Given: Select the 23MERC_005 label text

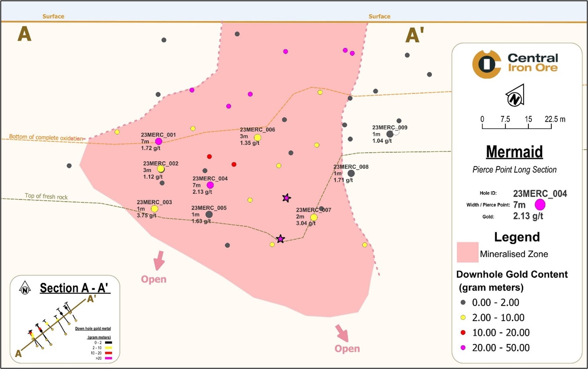Looking at the screenshot, I should (x=208, y=208).
